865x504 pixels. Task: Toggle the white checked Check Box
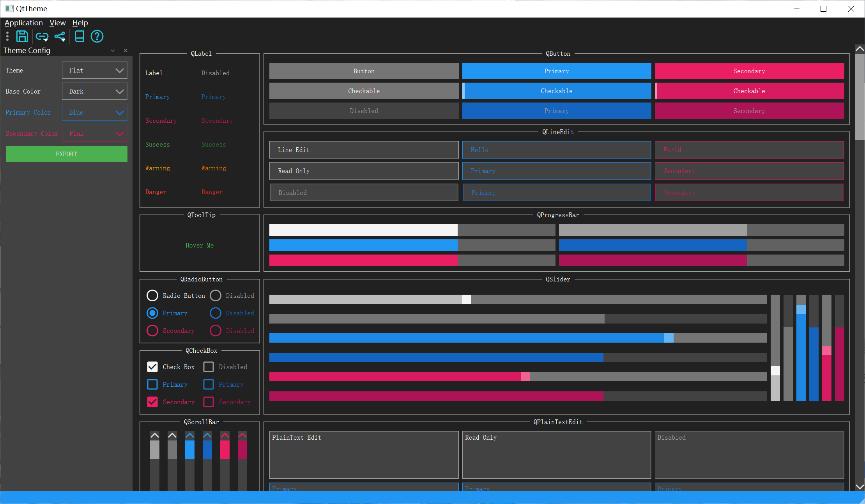[x=152, y=367]
